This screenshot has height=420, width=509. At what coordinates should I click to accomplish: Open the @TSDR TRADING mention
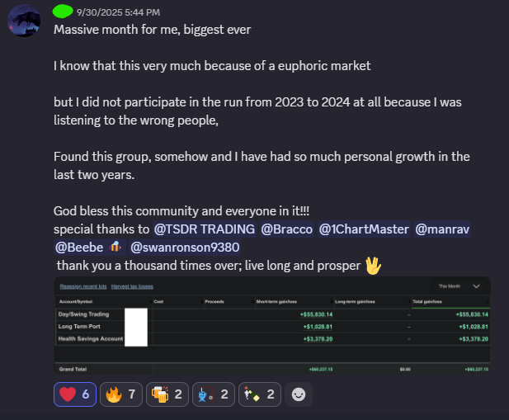tap(205, 229)
